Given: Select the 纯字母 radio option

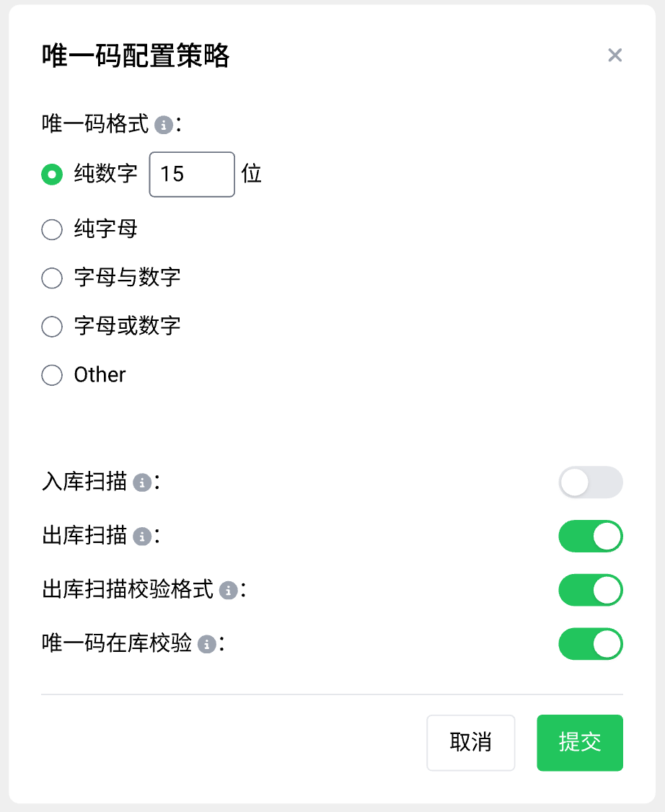Looking at the screenshot, I should click(x=52, y=230).
